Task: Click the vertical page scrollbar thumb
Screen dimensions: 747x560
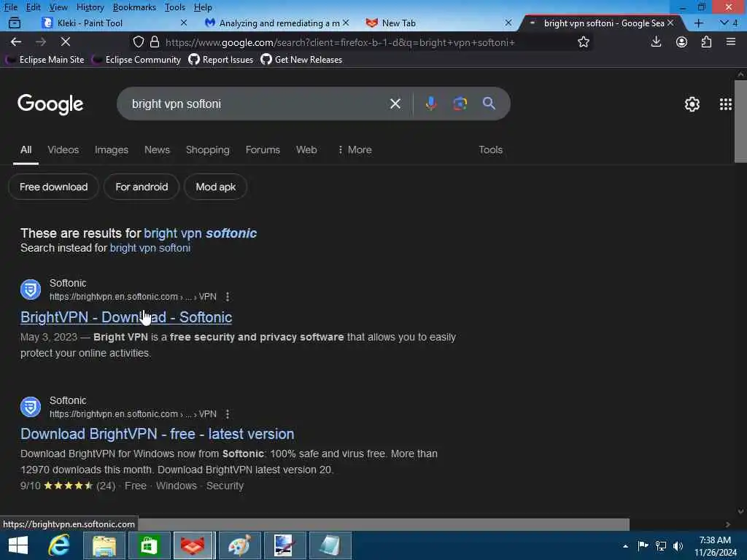Action: point(740,122)
